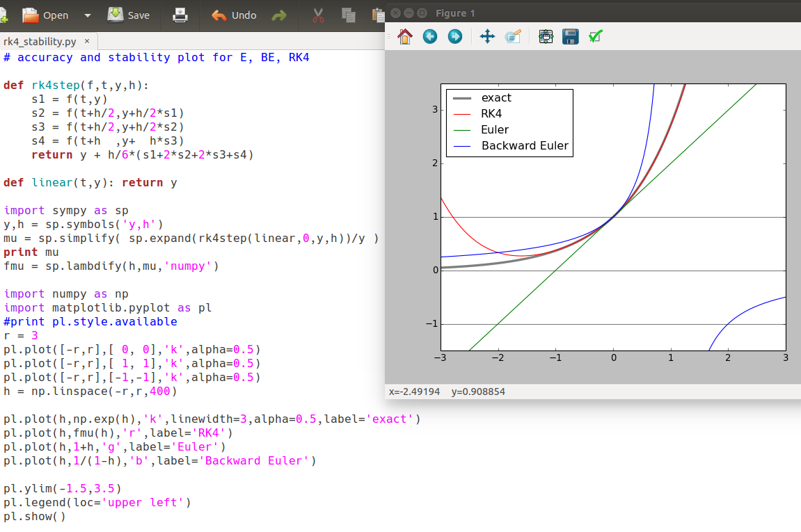Save the current file
The height and width of the screenshot is (532, 801).
(129, 15)
